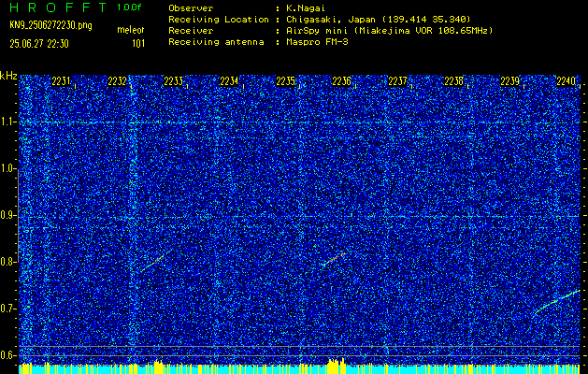Click the yellow signal level peak below 2233

(x=159, y=367)
